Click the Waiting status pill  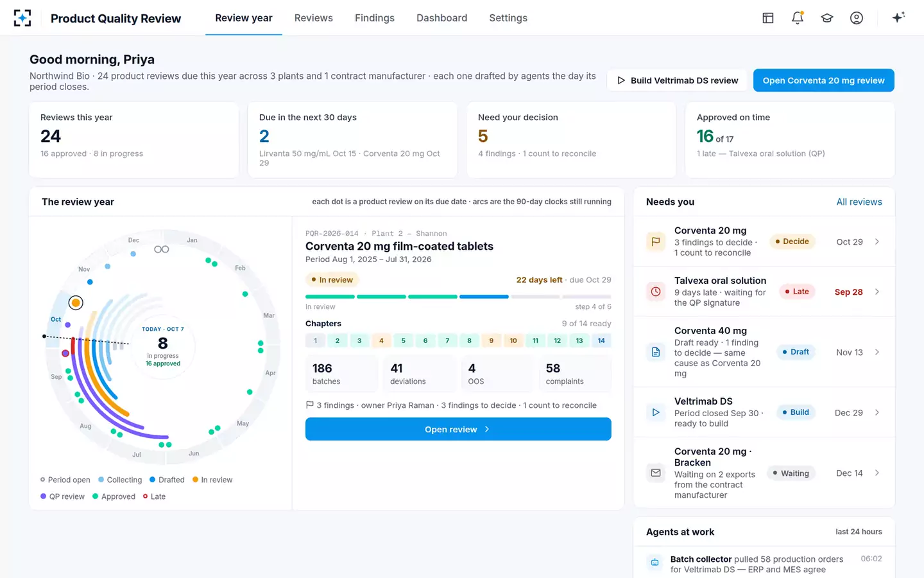[x=791, y=473]
